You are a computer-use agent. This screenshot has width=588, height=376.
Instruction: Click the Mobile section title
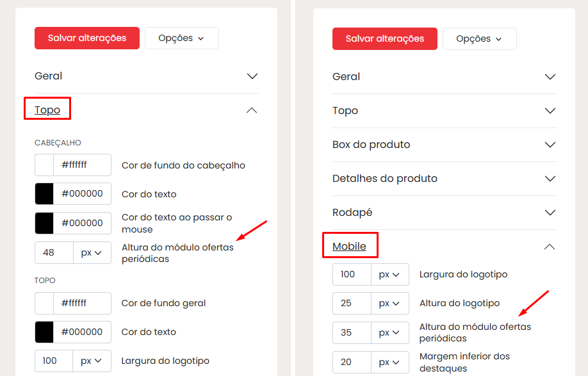point(349,247)
